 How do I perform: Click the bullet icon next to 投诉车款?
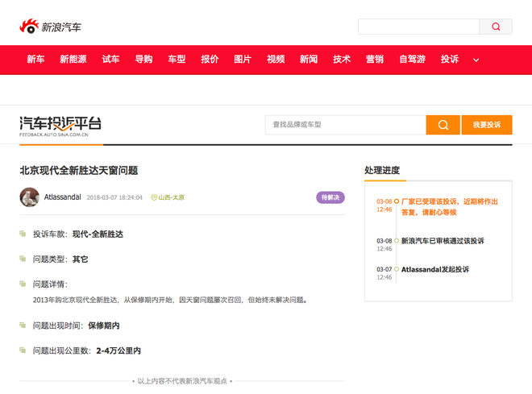click(x=23, y=234)
